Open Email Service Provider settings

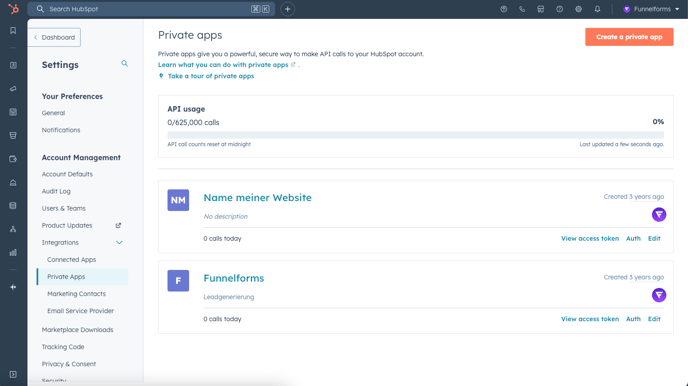(x=80, y=311)
